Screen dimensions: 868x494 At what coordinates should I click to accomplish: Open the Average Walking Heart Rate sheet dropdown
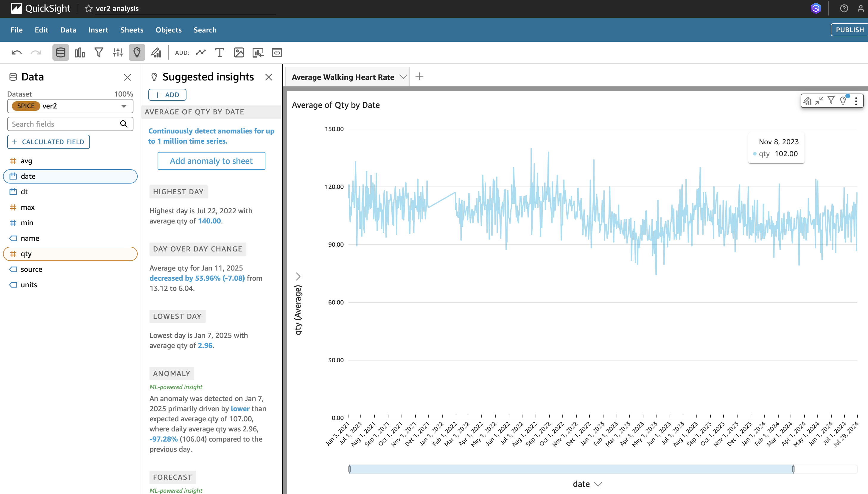(403, 77)
